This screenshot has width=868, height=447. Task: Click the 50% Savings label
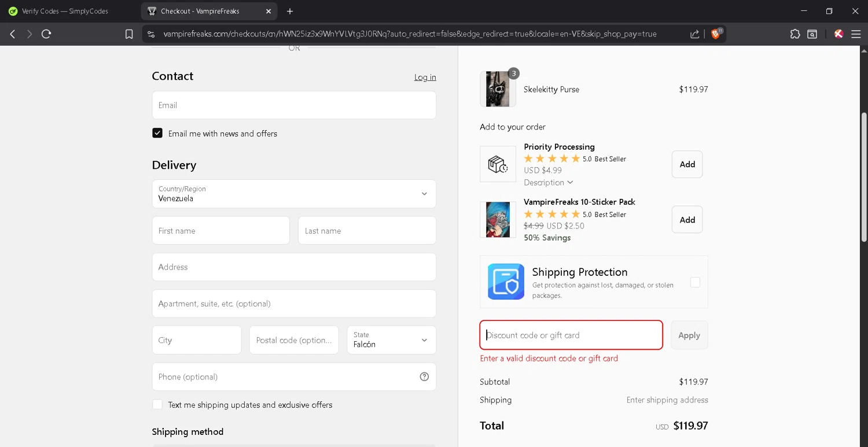coord(547,238)
